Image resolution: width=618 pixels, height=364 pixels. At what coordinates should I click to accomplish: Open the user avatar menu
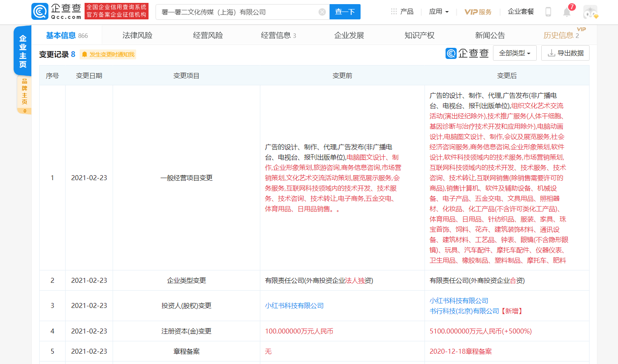click(590, 12)
